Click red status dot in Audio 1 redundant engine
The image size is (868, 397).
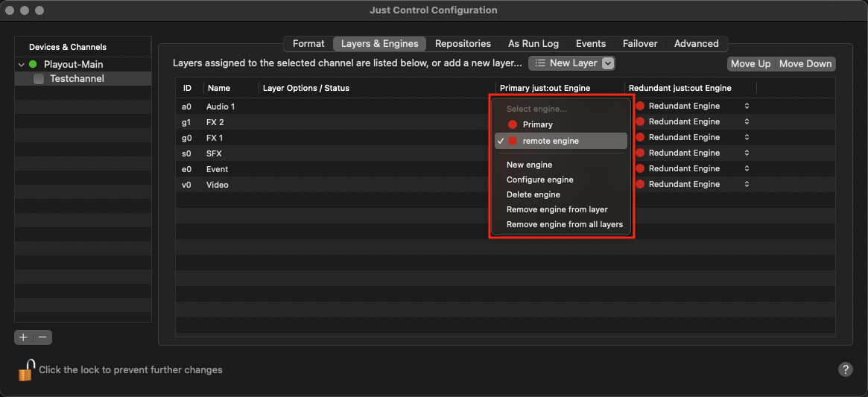(x=640, y=106)
